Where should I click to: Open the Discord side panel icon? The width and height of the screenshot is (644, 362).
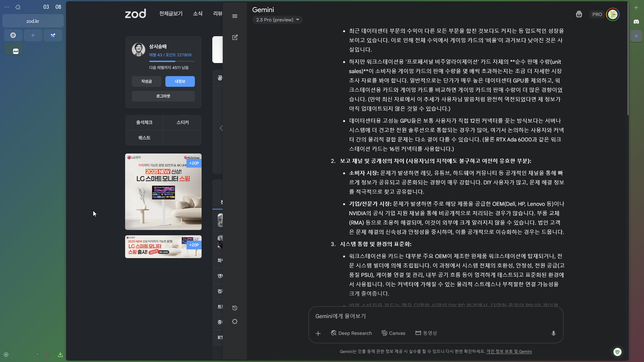(636, 21)
